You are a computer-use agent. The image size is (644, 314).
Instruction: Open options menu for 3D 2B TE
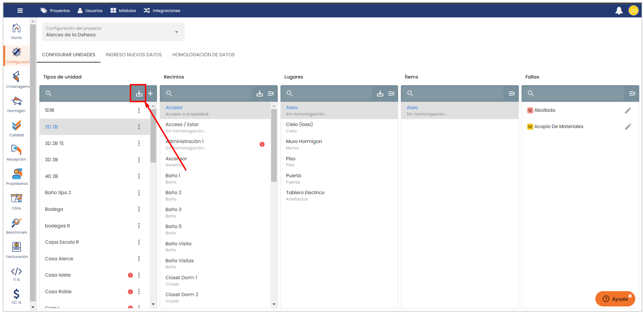point(139,143)
